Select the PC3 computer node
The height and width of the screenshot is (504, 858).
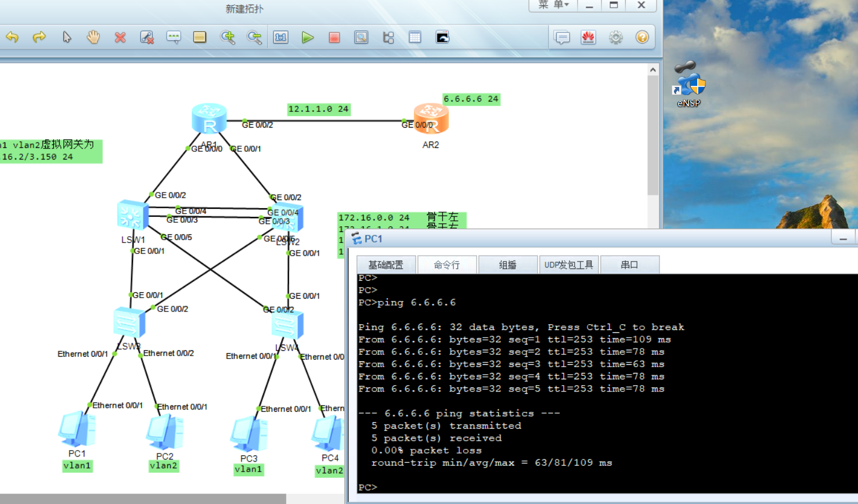(x=249, y=434)
